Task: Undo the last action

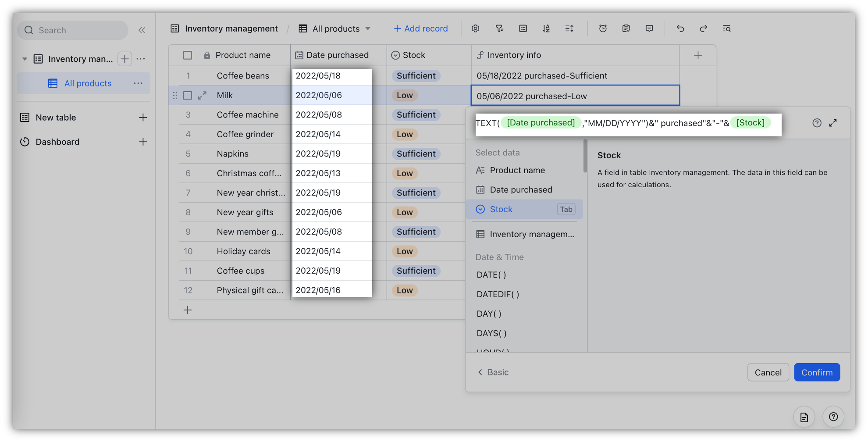Action: (x=680, y=29)
